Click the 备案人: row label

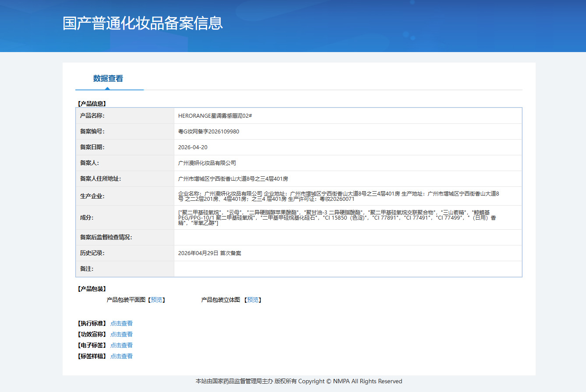[x=90, y=163]
